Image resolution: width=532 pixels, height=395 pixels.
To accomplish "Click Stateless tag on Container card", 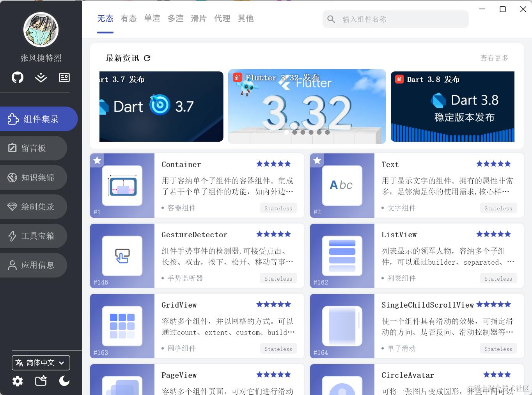I will (x=278, y=208).
